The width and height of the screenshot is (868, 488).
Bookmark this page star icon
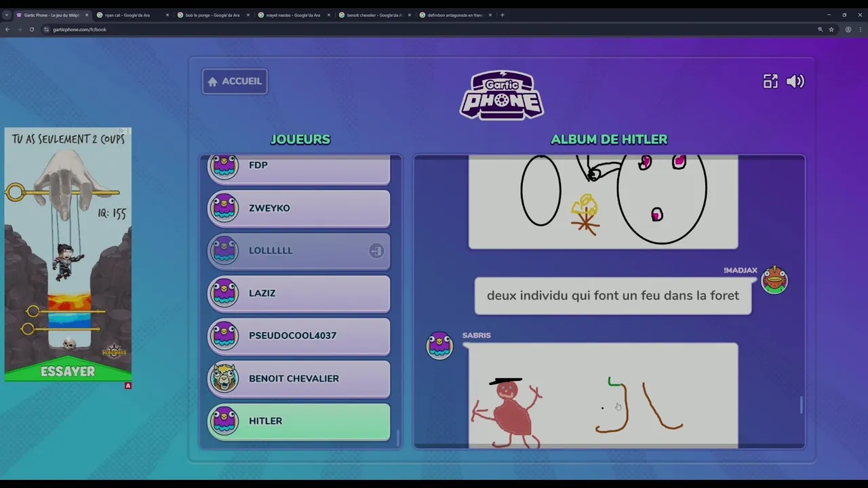click(x=831, y=29)
